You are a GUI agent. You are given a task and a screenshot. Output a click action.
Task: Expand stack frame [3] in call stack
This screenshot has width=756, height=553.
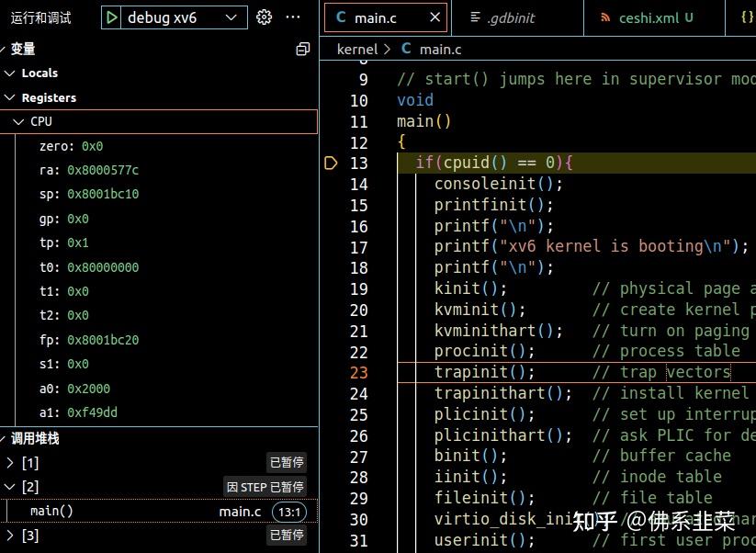[10, 535]
